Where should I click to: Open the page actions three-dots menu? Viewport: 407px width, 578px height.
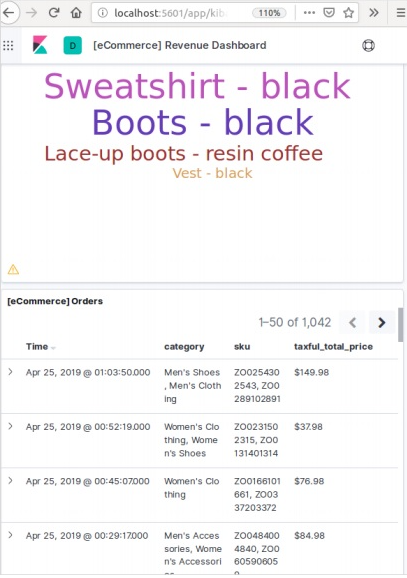(x=309, y=13)
